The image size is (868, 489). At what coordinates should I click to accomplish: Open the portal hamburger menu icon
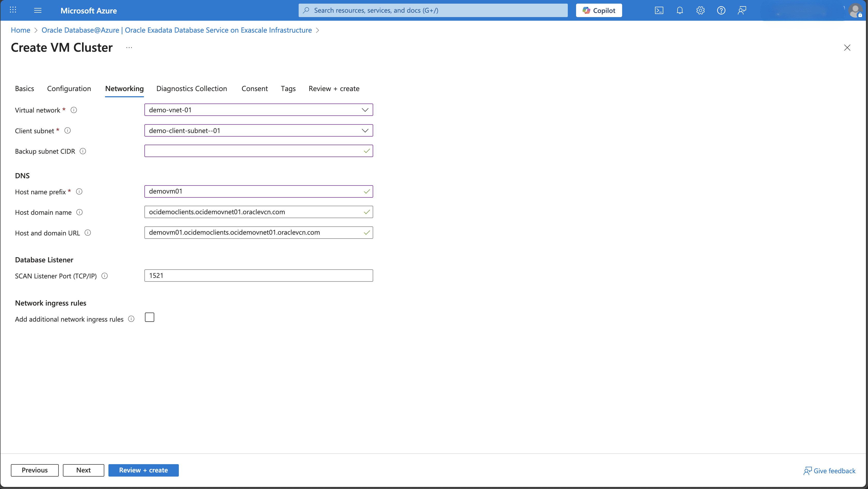(38, 10)
